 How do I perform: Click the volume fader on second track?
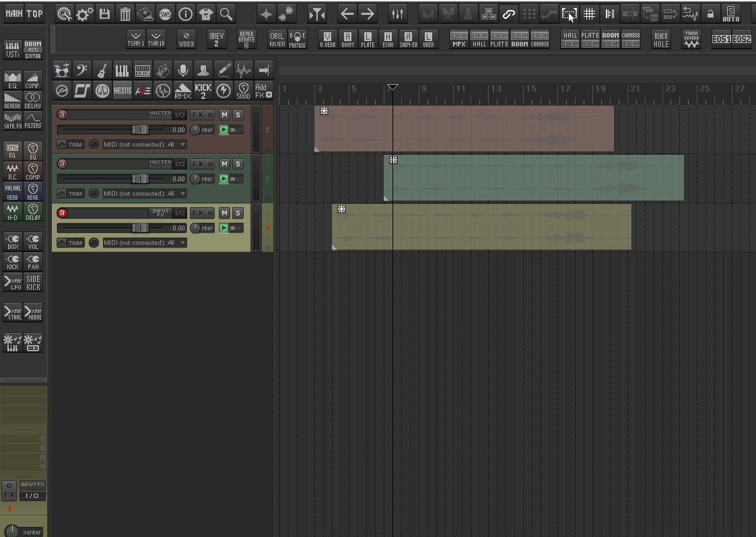pyautogui.click(x=140, y=179)
